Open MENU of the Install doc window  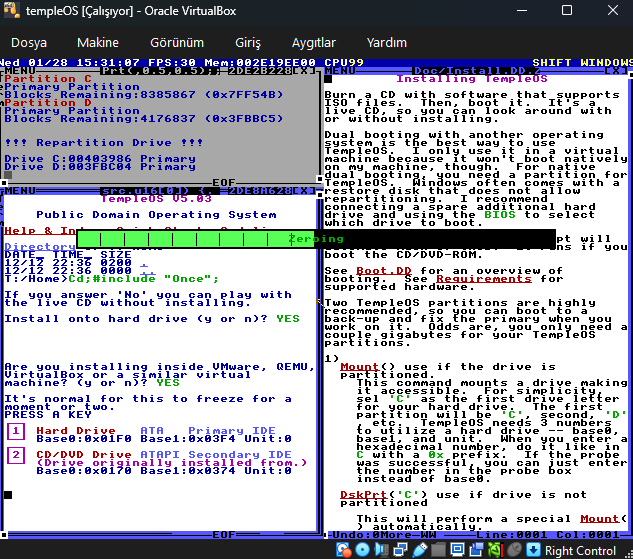click(340, 71)
